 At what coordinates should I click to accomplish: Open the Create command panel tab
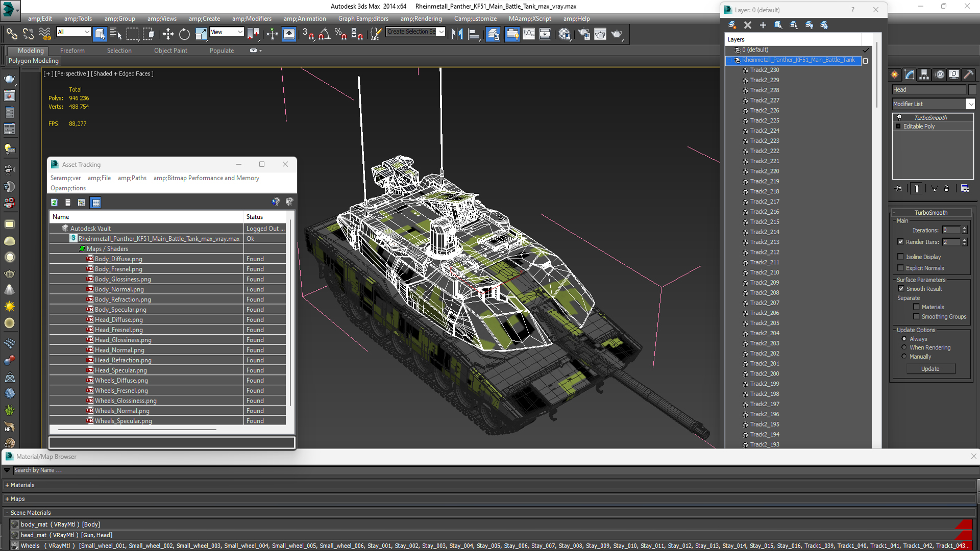tap(895, 74)
